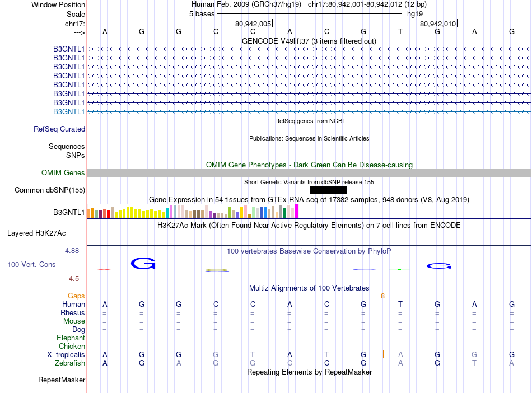Click the cyan bar in GTEx chart
The height and width of the screenshot is (393, 532).
point(167,213)
